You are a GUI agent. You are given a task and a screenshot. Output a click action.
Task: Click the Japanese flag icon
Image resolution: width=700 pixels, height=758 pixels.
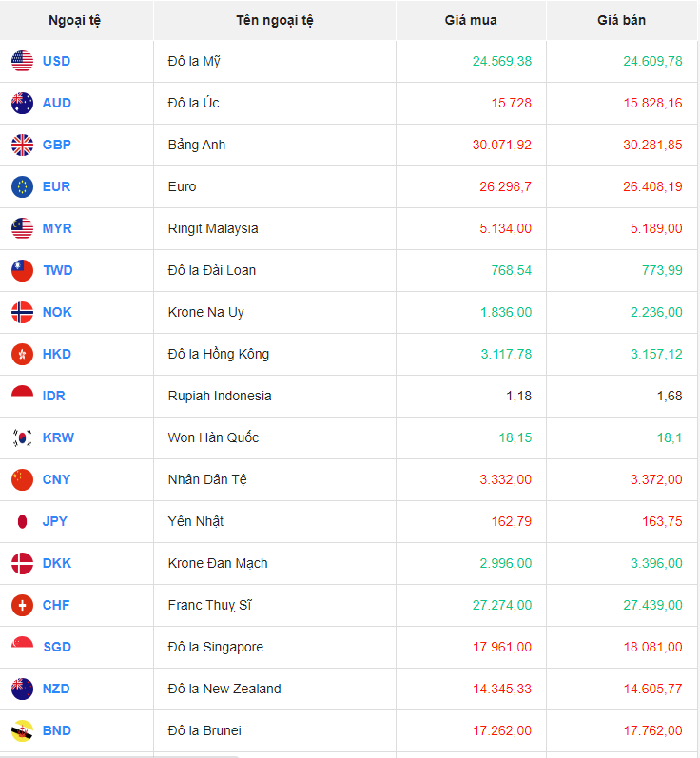point(22,521)
